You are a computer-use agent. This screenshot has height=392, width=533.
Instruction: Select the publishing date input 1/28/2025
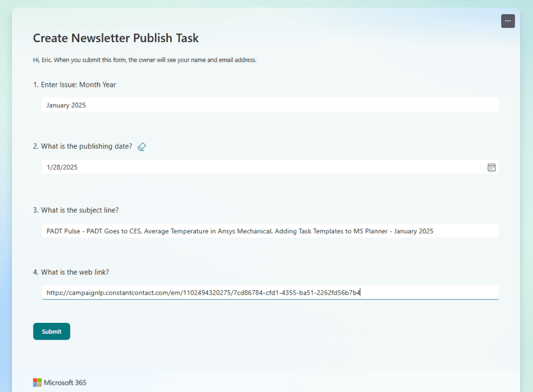(x=270, y=167)
